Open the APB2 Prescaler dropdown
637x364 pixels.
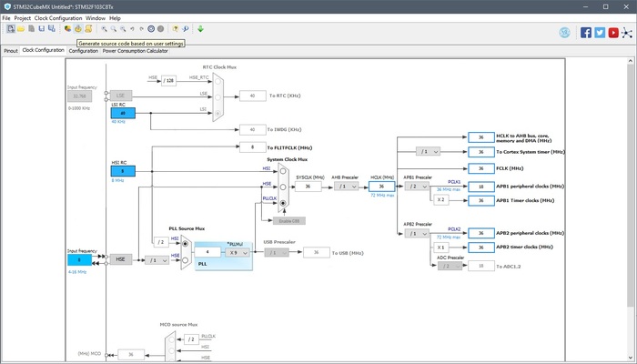tap(417, 234)
